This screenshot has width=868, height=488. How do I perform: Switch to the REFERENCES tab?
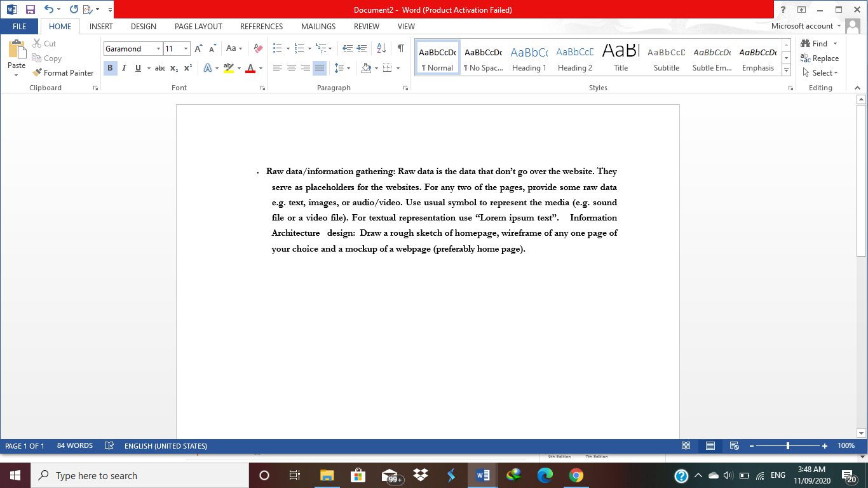(261, 26)
